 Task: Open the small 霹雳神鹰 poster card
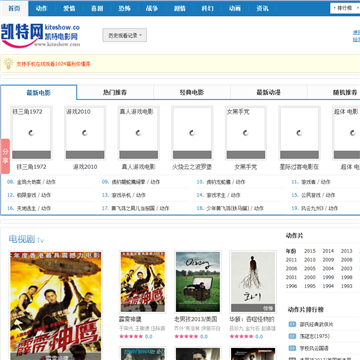point(143,282)
